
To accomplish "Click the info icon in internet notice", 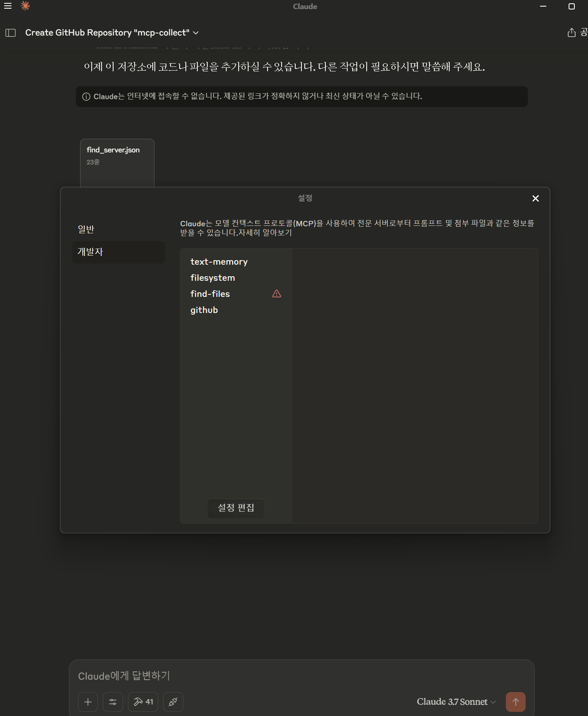I will (86, 97).
